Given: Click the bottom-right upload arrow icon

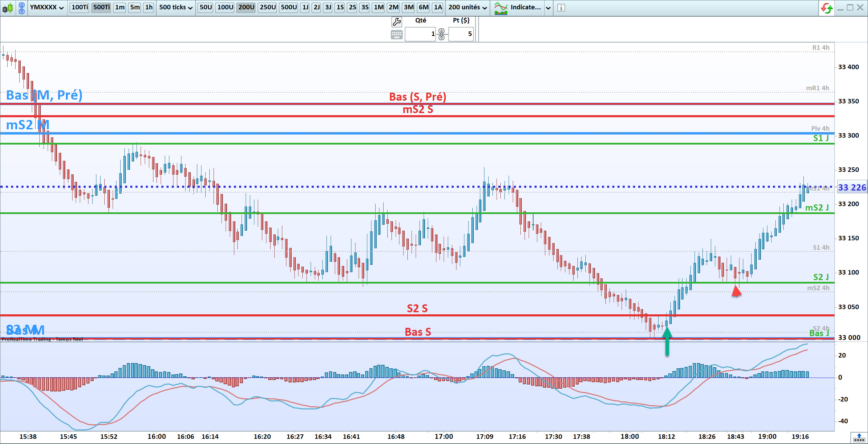Looking at the screenshot, I should pyautogui.click(x=859, y=437).
